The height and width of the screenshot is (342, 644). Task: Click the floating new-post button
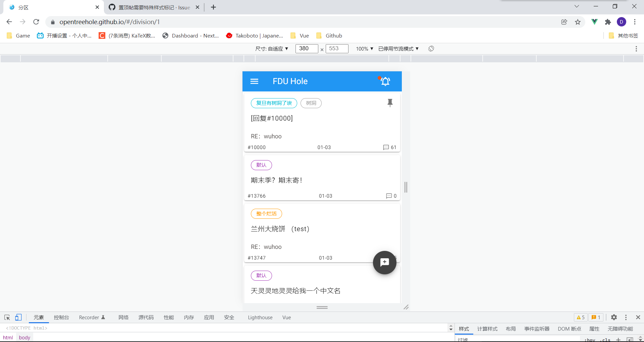coord(385,263)
